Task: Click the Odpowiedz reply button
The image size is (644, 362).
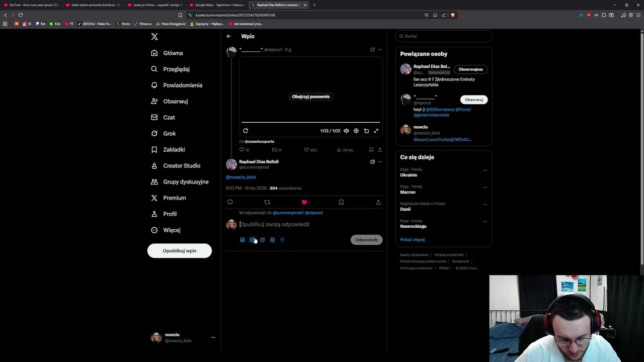Action: pos(366,240)
